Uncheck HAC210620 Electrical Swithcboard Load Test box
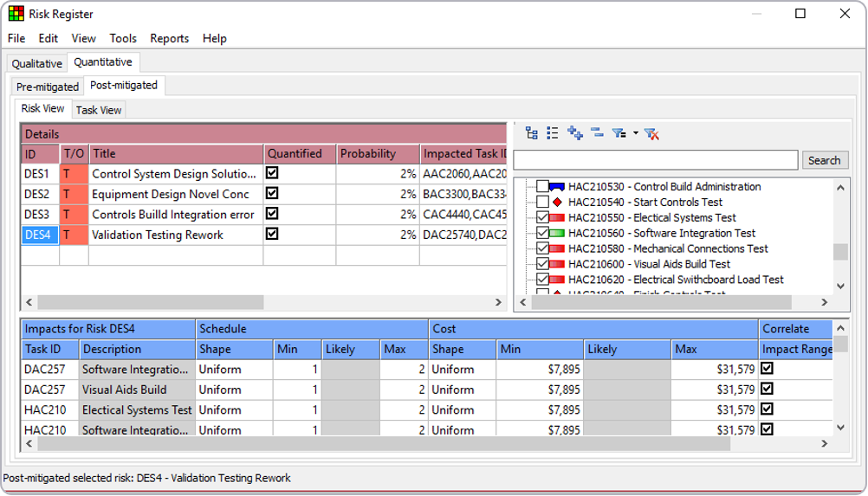Image resolution: width=868 pixels, height=496 pixels. [542, 280]
